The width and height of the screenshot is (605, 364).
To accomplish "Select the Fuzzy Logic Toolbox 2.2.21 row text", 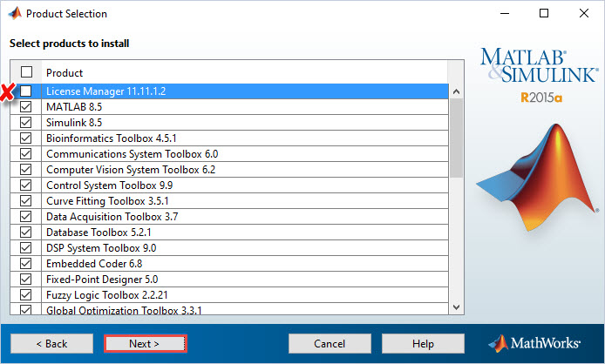I will pos(107,295).
